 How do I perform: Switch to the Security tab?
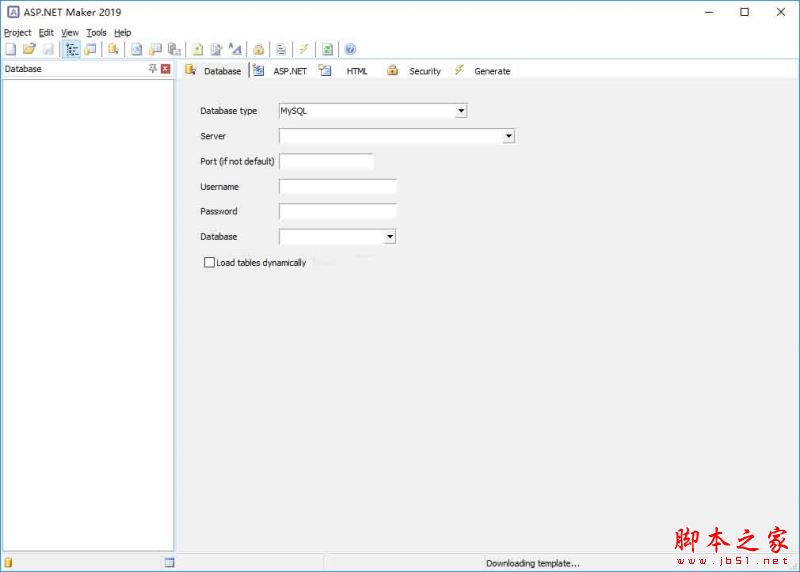coord(414,71)
